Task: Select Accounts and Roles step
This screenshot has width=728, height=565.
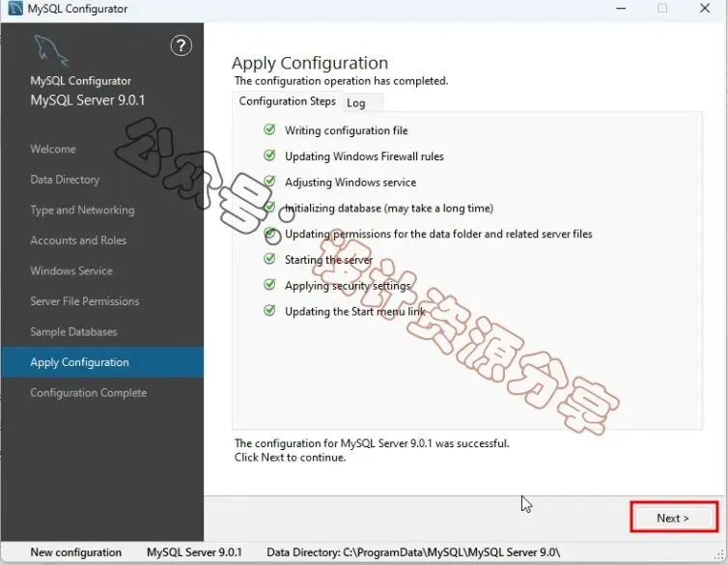Action: pos(78,240)
